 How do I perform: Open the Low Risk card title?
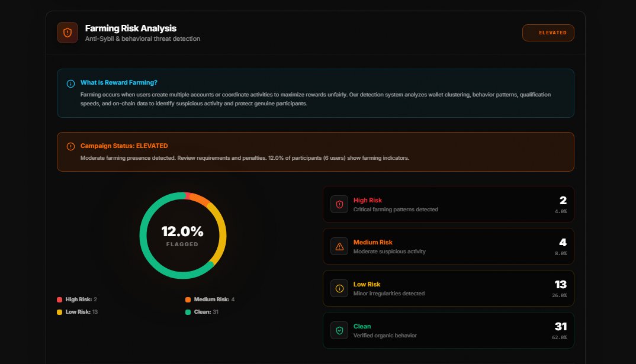(x=367, y=284)
